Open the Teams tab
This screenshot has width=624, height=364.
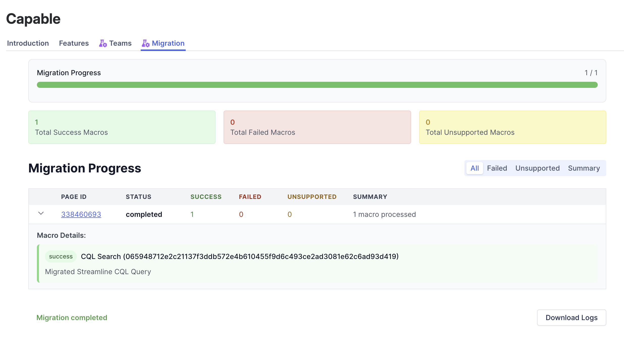point(120,43)
